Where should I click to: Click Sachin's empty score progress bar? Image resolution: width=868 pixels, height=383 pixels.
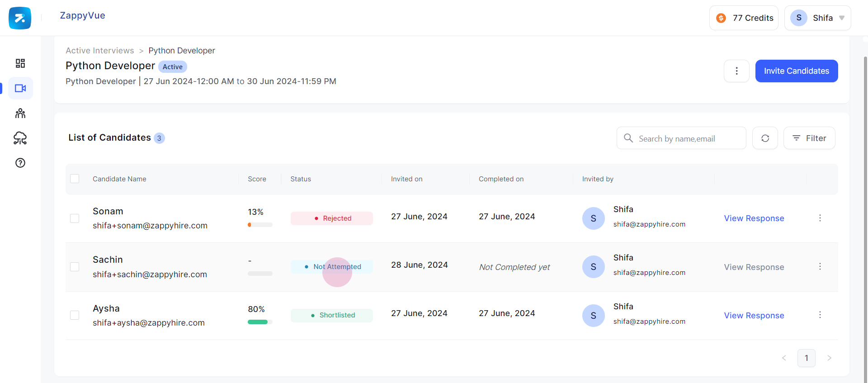(260, 274)
